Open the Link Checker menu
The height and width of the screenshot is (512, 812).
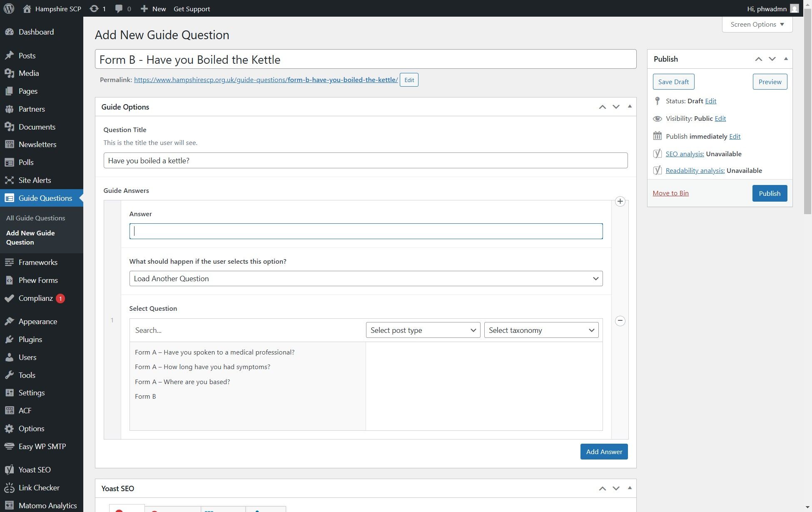point(39,487)
